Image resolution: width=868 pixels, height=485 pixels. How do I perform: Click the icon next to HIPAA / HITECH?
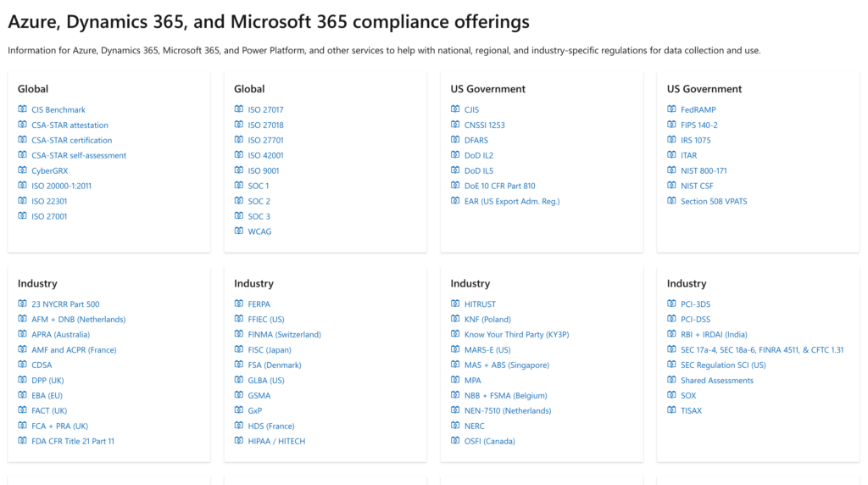(238, 441)
